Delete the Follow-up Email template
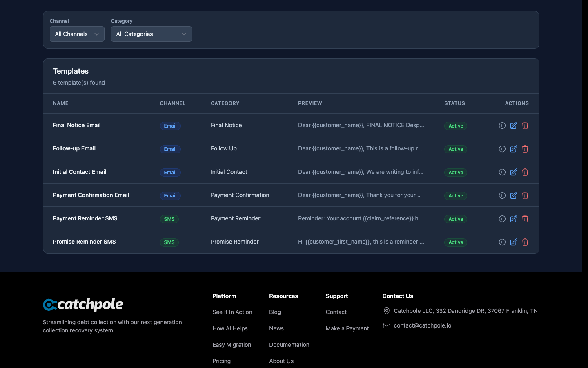 pos(525,149)
